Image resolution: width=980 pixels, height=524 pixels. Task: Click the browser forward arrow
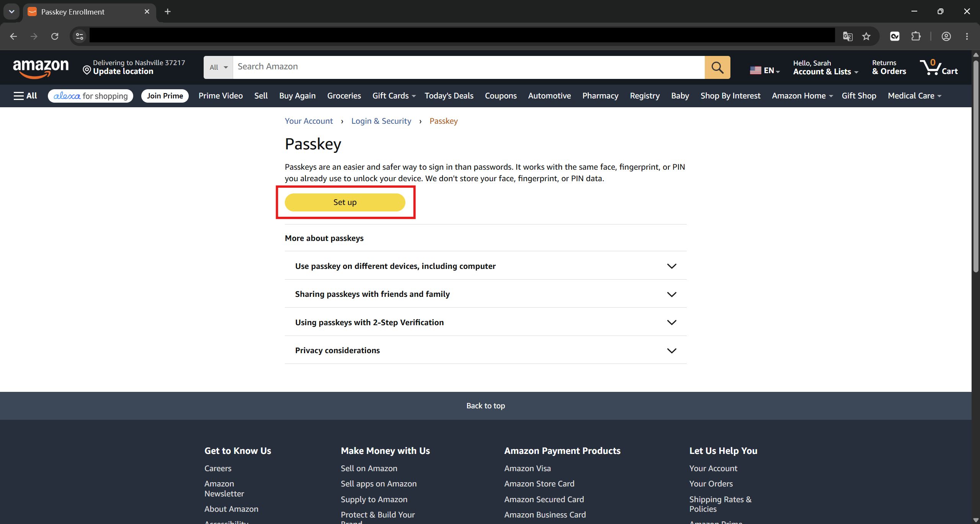point(34,36)
